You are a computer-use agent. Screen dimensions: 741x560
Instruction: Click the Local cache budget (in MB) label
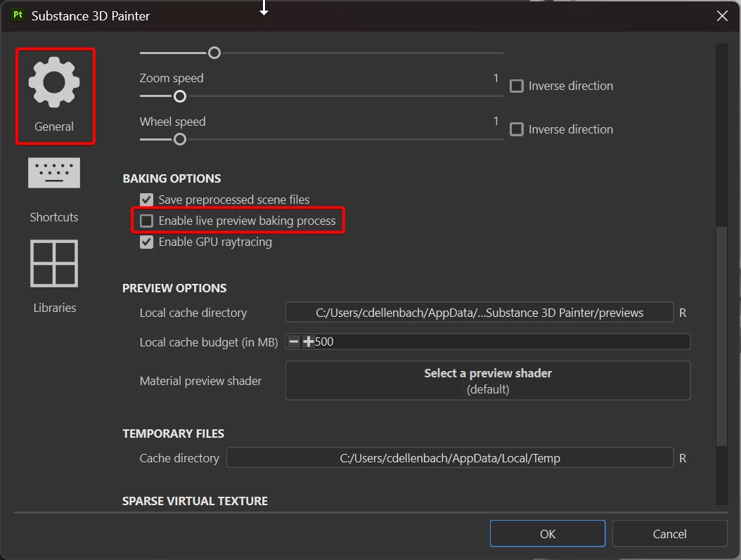(208, 342)
